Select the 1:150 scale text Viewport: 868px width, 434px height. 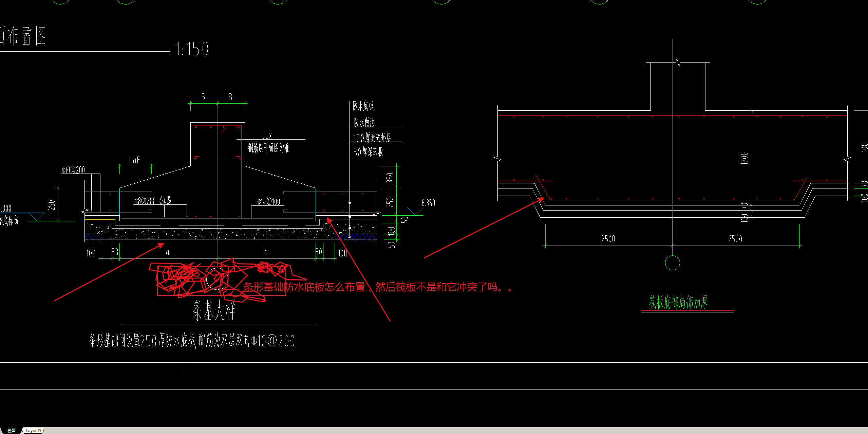coord(192,49)
